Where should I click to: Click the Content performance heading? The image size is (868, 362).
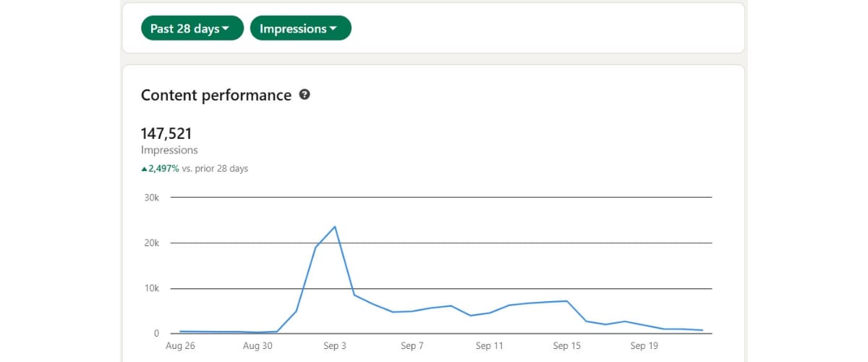pos(216,95)
